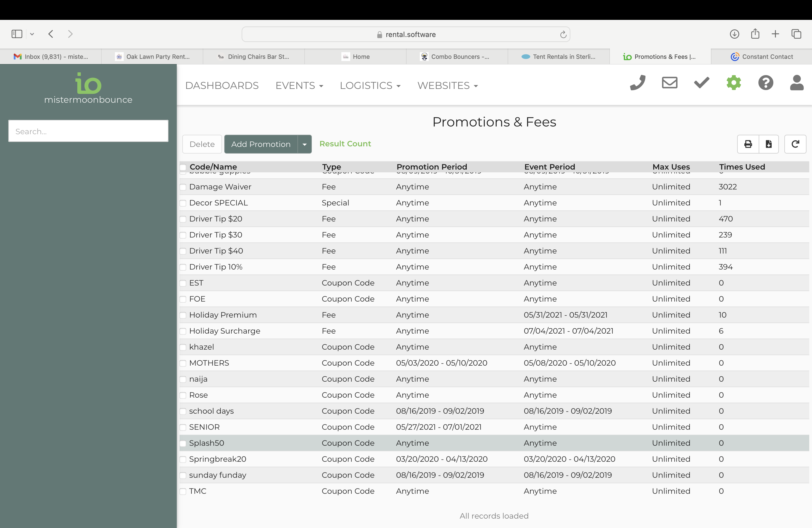This screenshot has height=528, width=812.
Task: Toggle the checkbox next to Damage Waiver
Action: click(x=183, y=187)
